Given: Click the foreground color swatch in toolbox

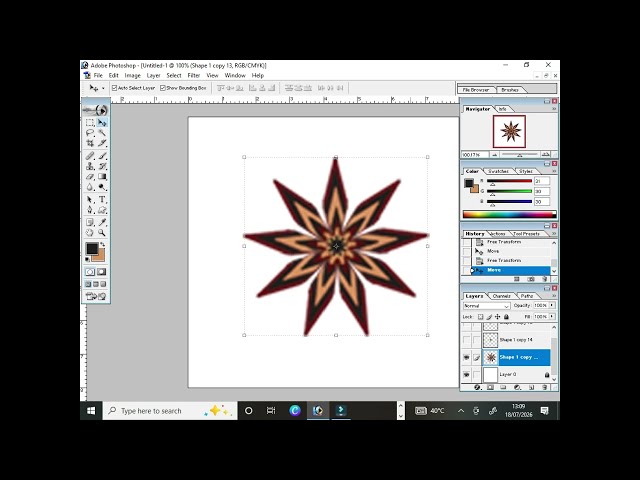Looking at the screenshot, I should 92,249.
